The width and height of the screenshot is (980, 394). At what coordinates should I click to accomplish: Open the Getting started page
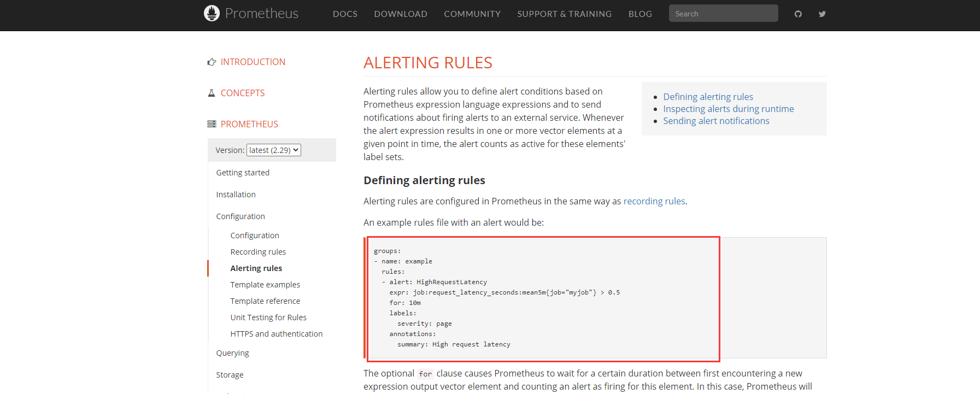(243, 173)
